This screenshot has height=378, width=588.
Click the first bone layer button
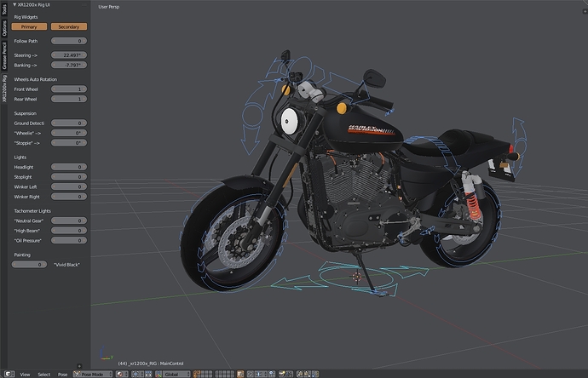(195, 372)
